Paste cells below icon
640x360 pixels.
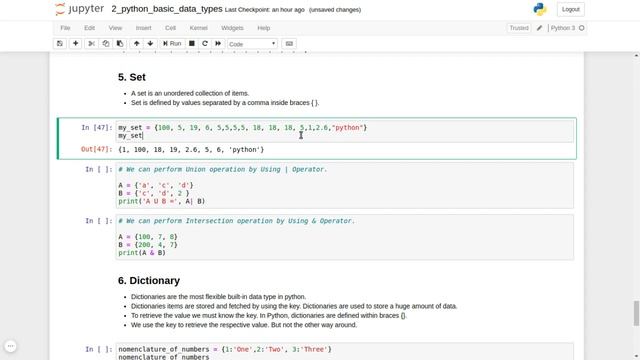(120, 44)
